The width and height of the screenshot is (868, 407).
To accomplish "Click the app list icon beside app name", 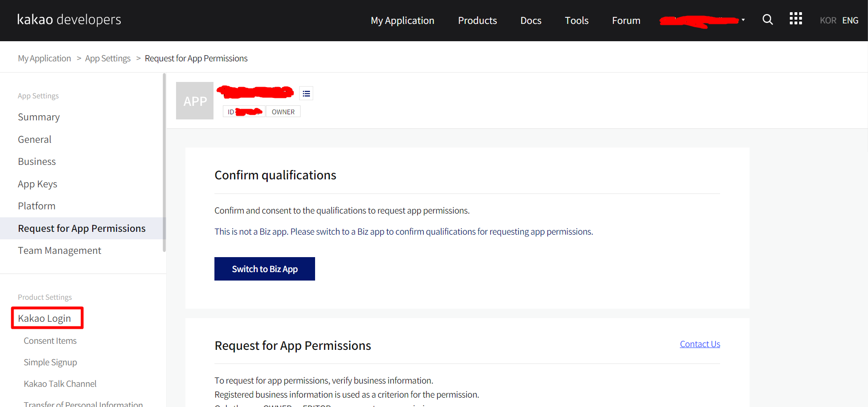I will click(x=306, y=94).
